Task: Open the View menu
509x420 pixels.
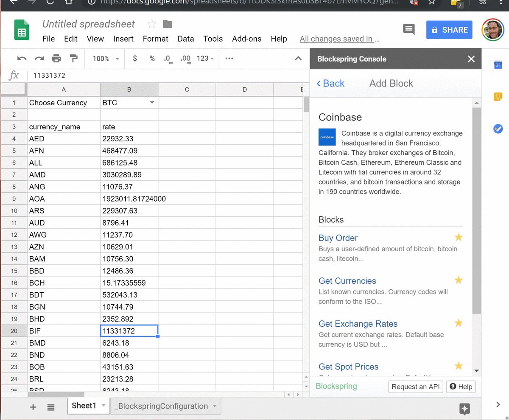Action: point(95,39)
